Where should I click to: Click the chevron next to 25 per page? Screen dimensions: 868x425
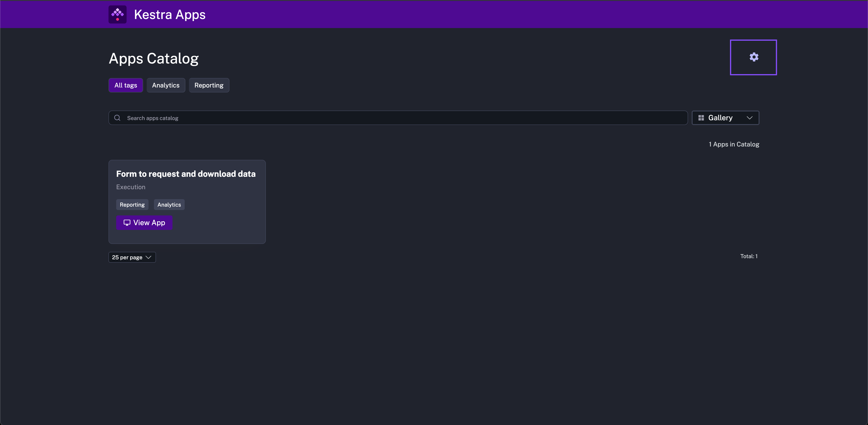[x=148, y=257]
